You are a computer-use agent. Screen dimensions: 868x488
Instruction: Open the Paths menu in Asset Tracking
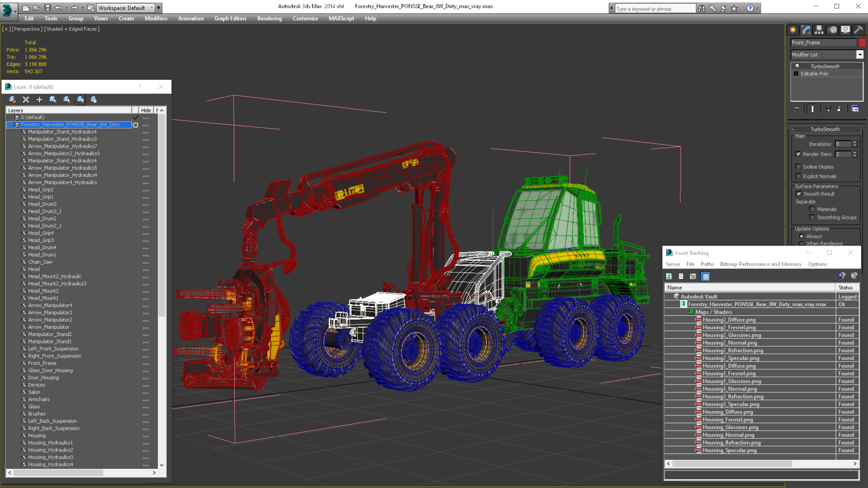(x=707, y=264)
